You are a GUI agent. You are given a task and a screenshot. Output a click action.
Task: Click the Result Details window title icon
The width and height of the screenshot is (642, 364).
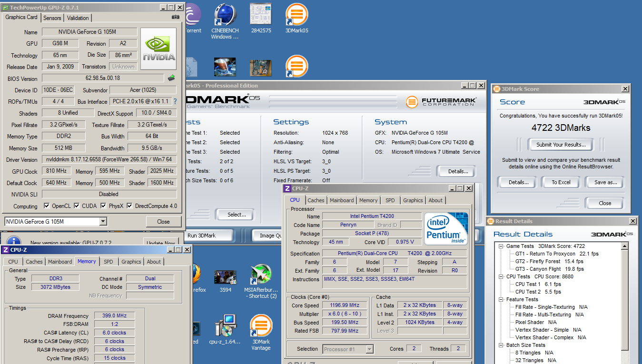pos(491,221)
